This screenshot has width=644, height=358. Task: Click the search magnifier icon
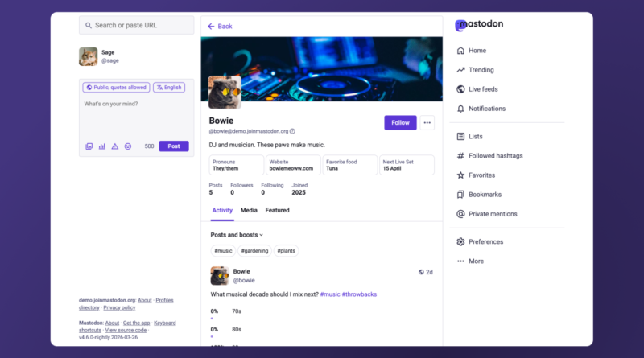[89, 26]
